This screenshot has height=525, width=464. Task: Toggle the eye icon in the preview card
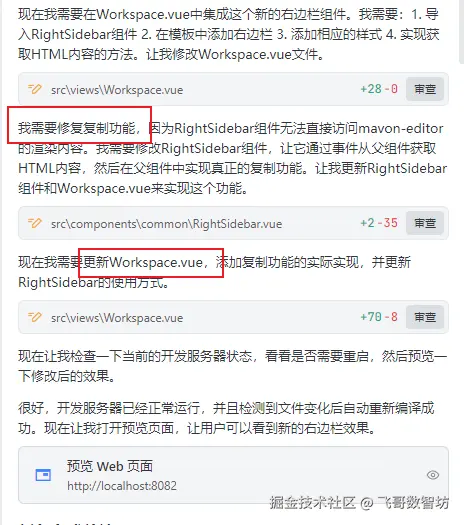(x=433, y=475)
